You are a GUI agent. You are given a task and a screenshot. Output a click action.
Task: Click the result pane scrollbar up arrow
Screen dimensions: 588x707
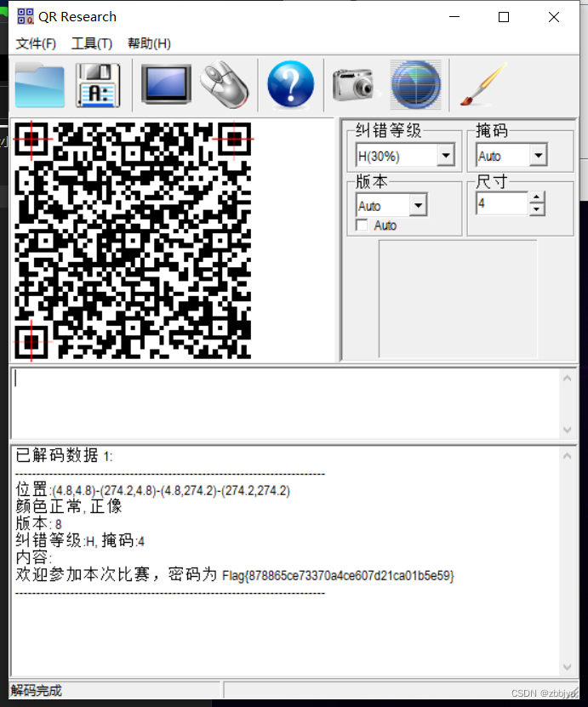click(568, 456)
